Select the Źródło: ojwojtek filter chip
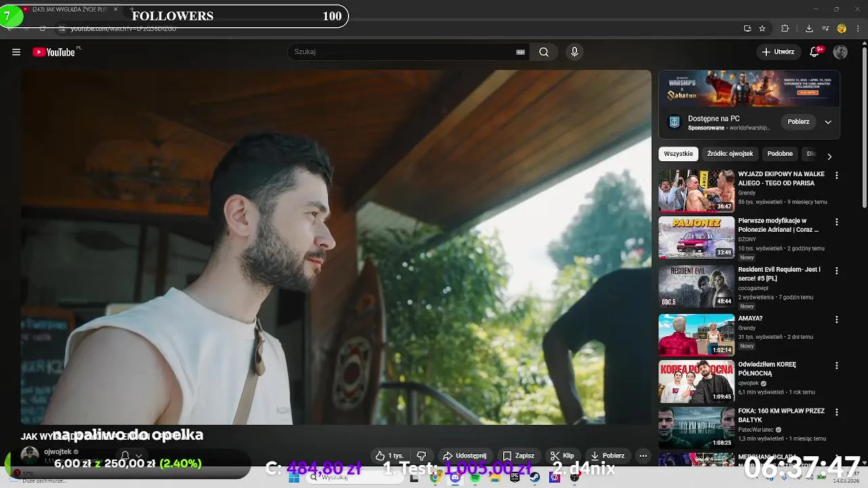868x488 pixels. tap(730, 154)
